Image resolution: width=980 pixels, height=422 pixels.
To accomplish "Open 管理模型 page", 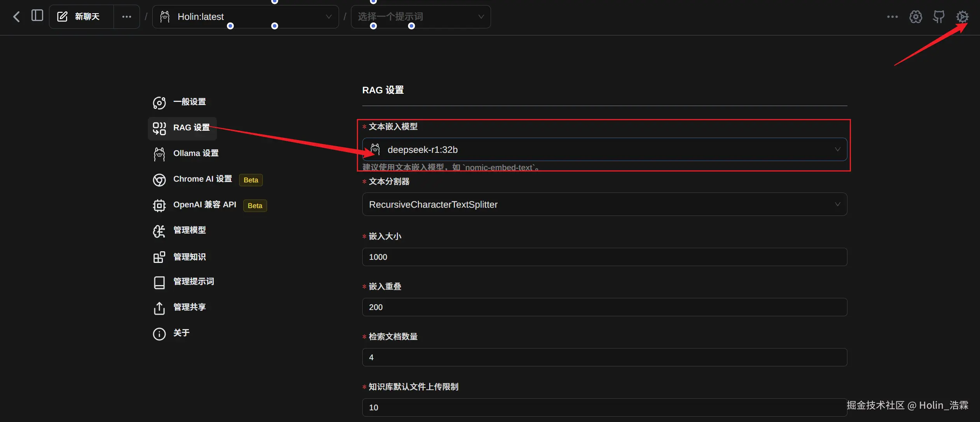I will pyautogui.click(x=189, y=230).
